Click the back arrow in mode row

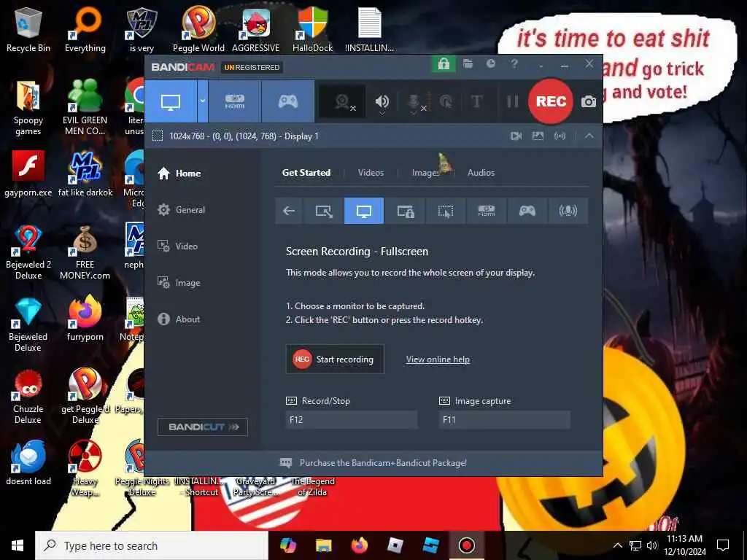(289, 211)
